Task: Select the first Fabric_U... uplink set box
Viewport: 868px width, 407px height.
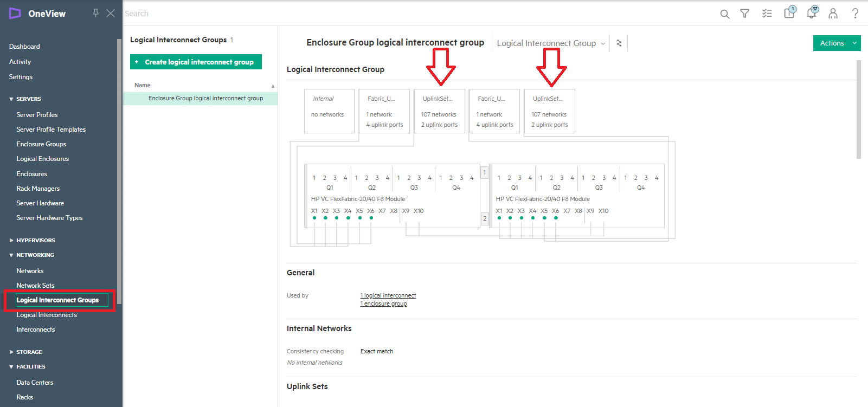Action: coord(384,111)
